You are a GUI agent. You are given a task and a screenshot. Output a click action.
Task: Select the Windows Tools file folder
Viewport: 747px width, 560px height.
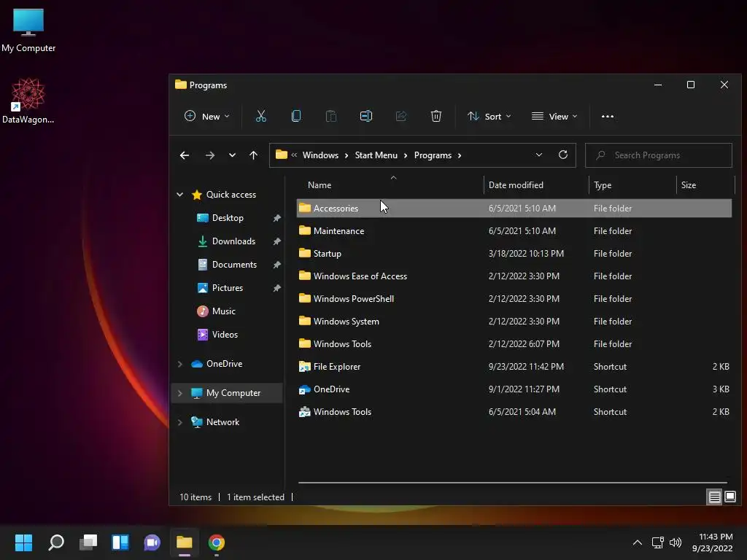pyautogui.click(x=514, y=344)
